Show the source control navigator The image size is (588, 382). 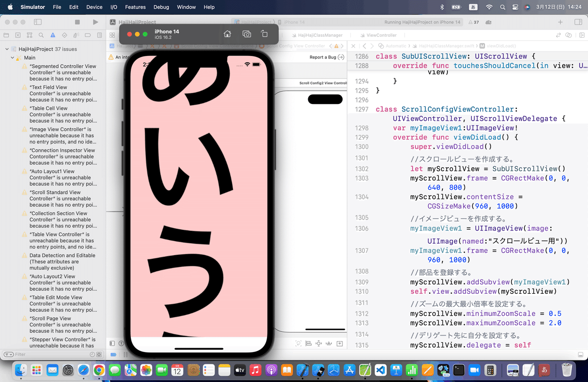pyautogui.click(x=18, y=35)
